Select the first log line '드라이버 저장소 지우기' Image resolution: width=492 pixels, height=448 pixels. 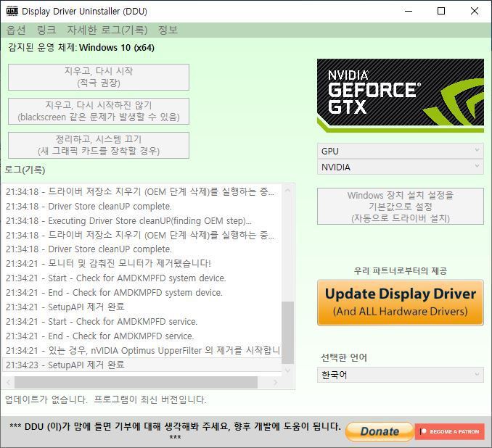click(x=142, y=191)
